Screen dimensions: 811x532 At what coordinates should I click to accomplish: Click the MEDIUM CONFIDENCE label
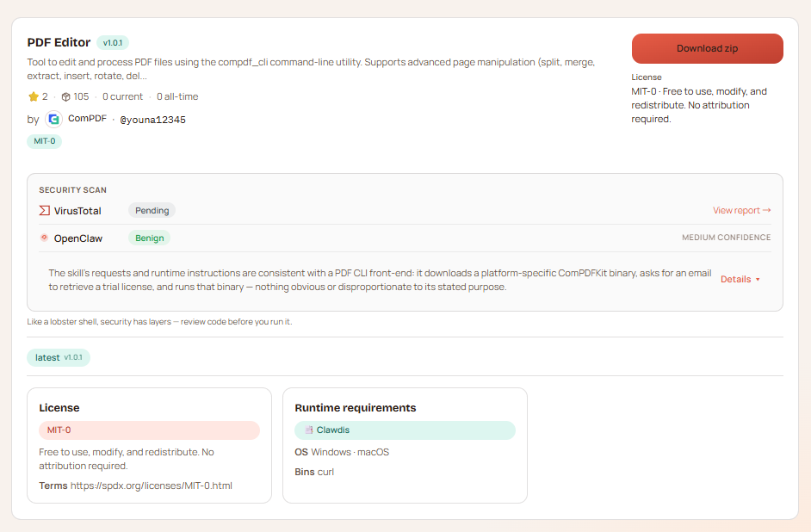click(726, 238)
